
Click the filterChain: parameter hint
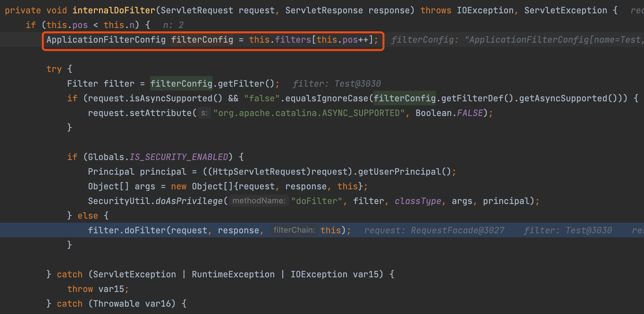[x=294, y=230]
